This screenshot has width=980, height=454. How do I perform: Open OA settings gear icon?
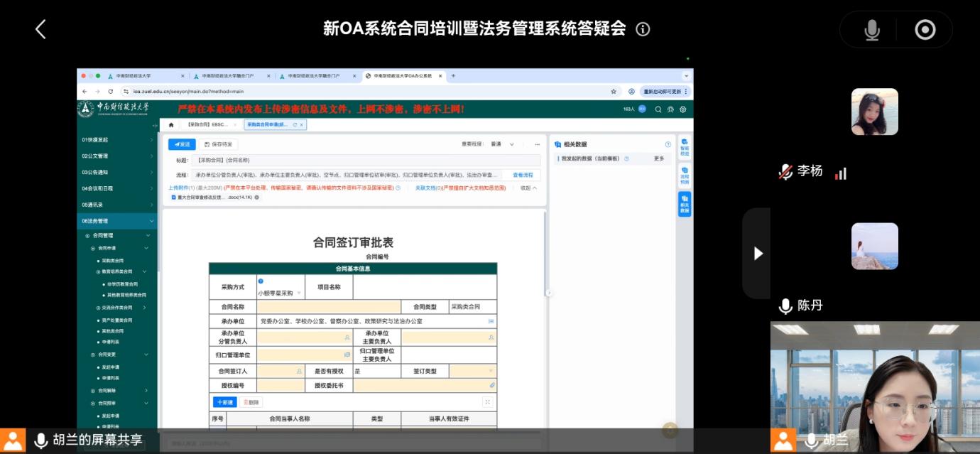click(682, 109)
